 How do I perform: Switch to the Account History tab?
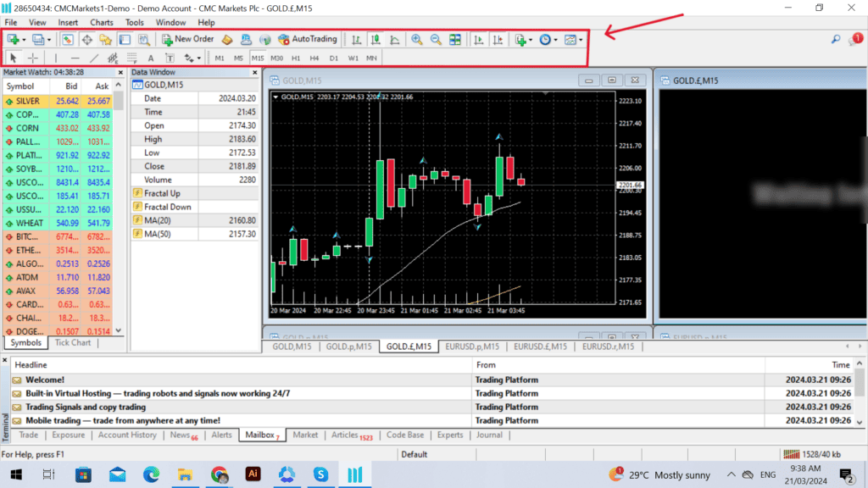[127, 435]
